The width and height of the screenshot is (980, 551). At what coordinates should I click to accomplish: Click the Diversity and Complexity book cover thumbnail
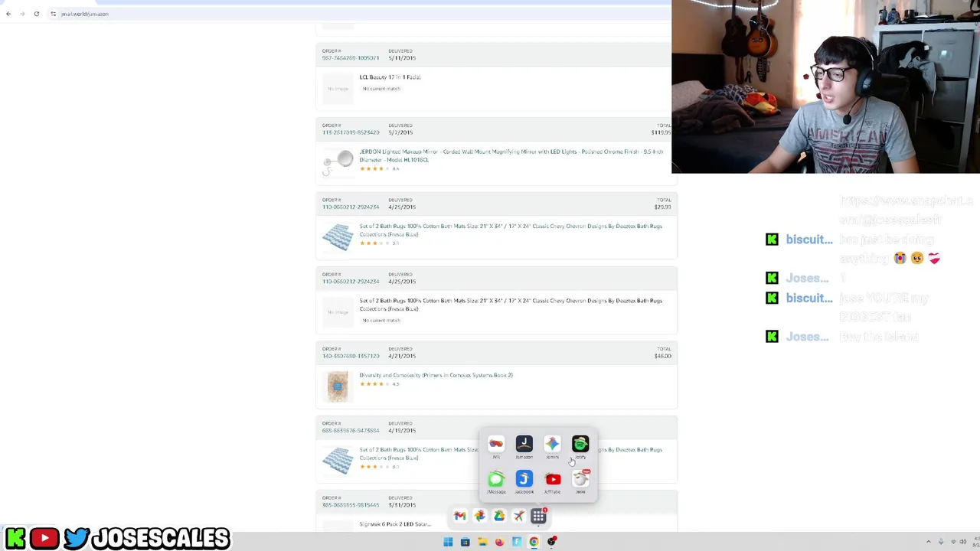pyautogui.click(x=338, y=386)
